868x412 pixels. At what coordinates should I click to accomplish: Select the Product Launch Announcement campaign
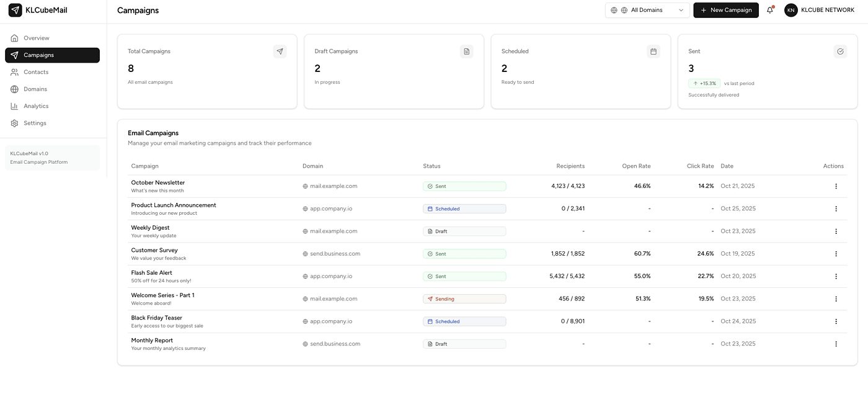(x=174, y=205)
